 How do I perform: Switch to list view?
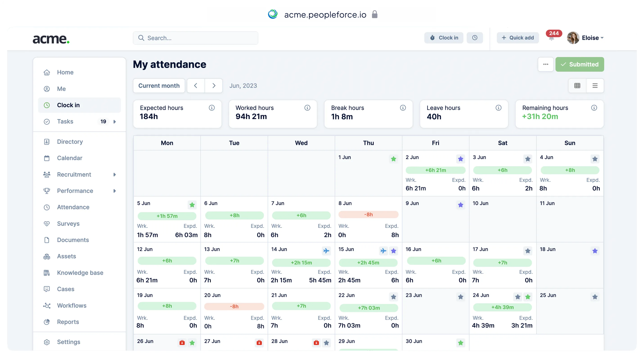pos(595,86)
